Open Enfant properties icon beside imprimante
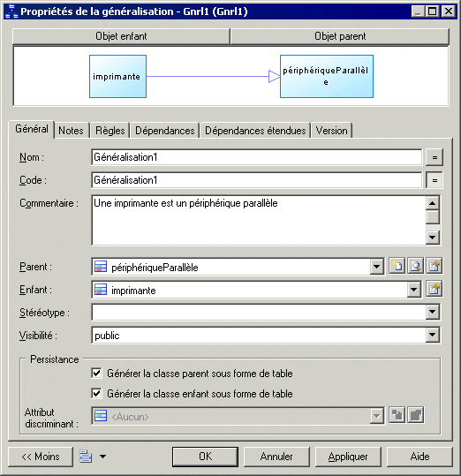461x476 pixels. coord(434,290)
